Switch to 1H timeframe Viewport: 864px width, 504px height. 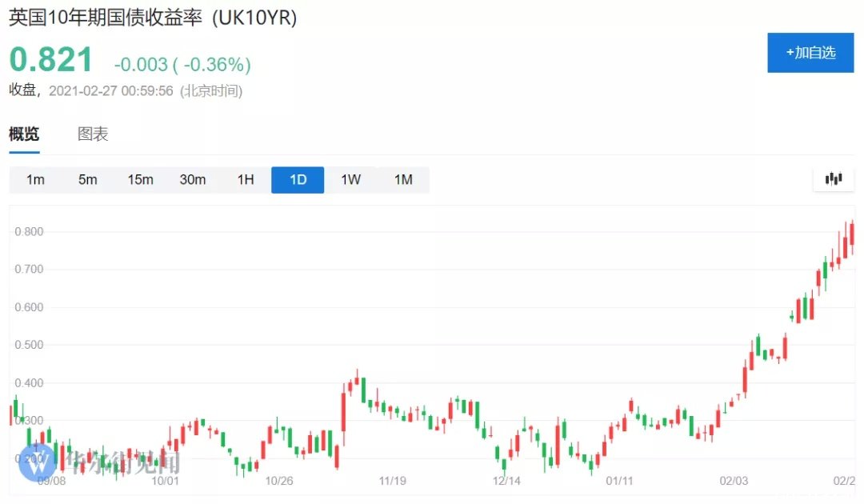(x=246, y=180)
